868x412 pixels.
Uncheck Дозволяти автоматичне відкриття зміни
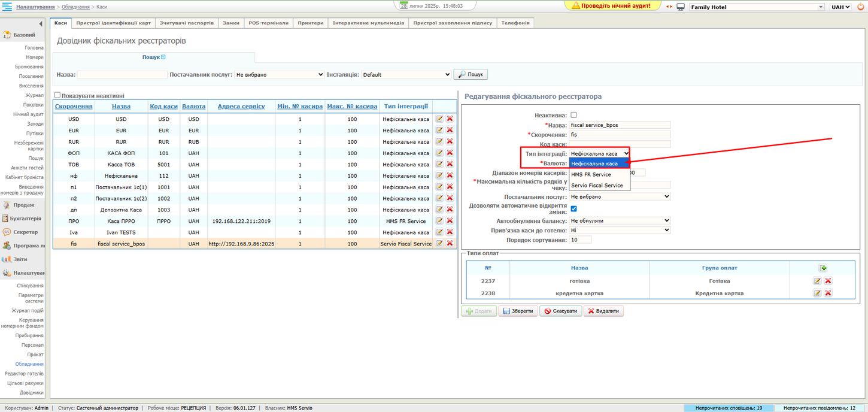click(x=573, y=208)
